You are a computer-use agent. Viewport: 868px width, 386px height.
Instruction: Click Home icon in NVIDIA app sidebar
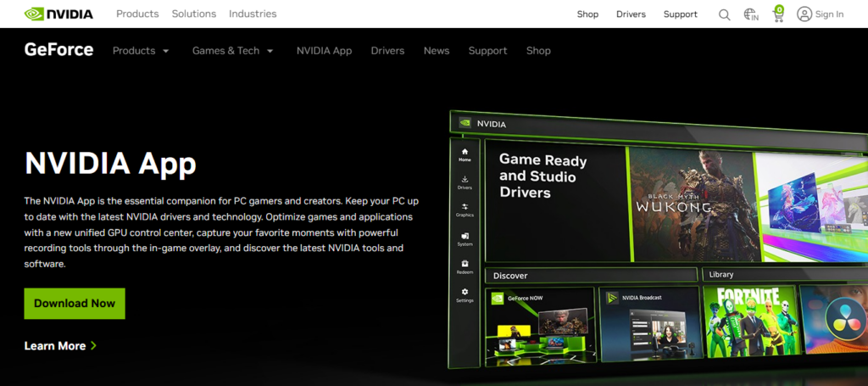coord(465,151)
